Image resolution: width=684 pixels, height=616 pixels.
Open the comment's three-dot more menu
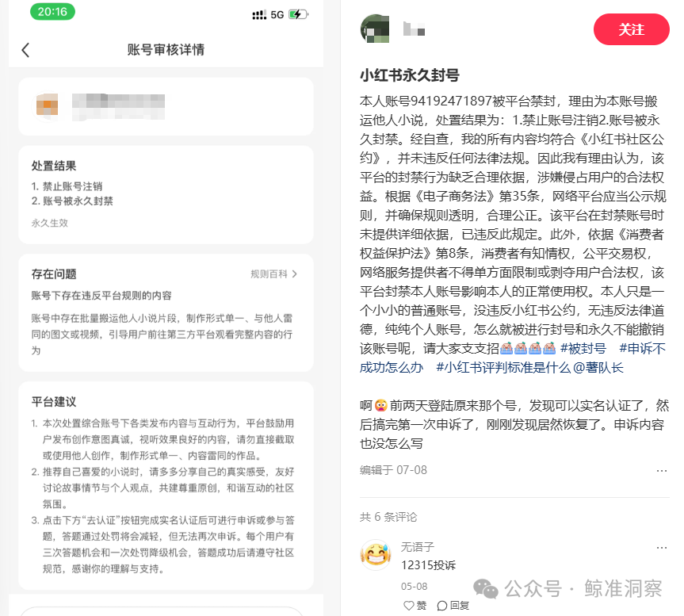click(661, 548)
